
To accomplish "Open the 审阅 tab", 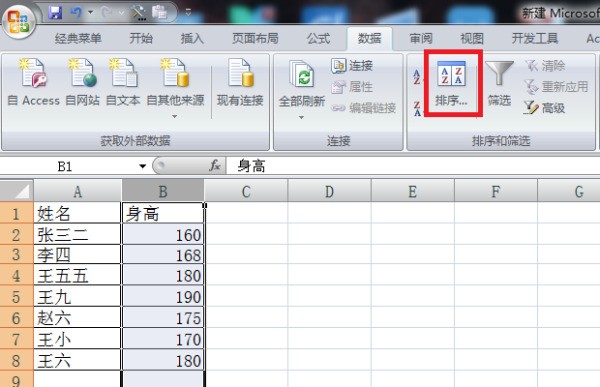I will 421,39.
